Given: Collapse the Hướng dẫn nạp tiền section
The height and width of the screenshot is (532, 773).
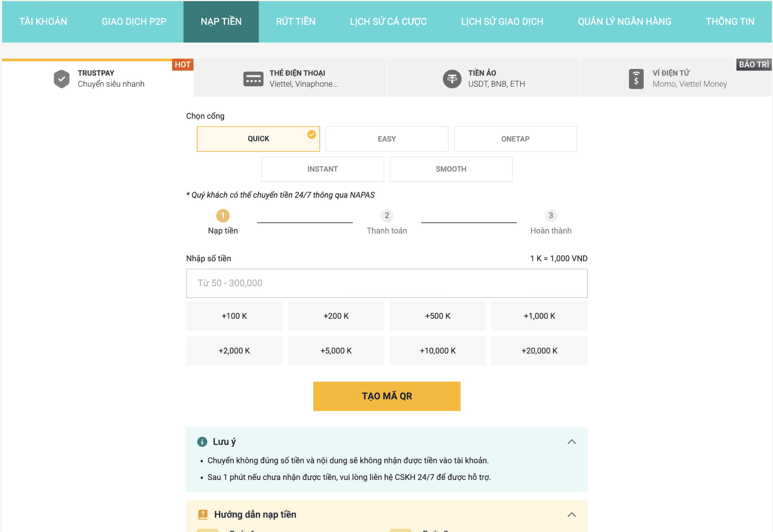Looking at the screenshot, I should coord(572,515).
